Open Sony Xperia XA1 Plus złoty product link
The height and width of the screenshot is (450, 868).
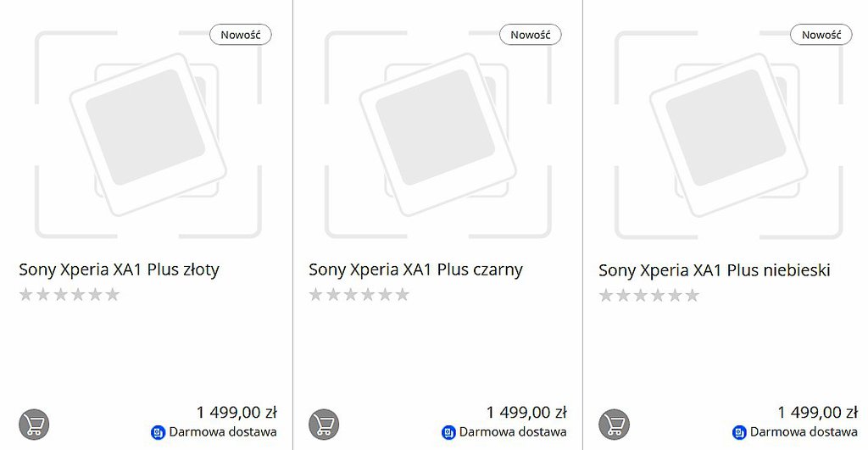[x=119, y=269]
